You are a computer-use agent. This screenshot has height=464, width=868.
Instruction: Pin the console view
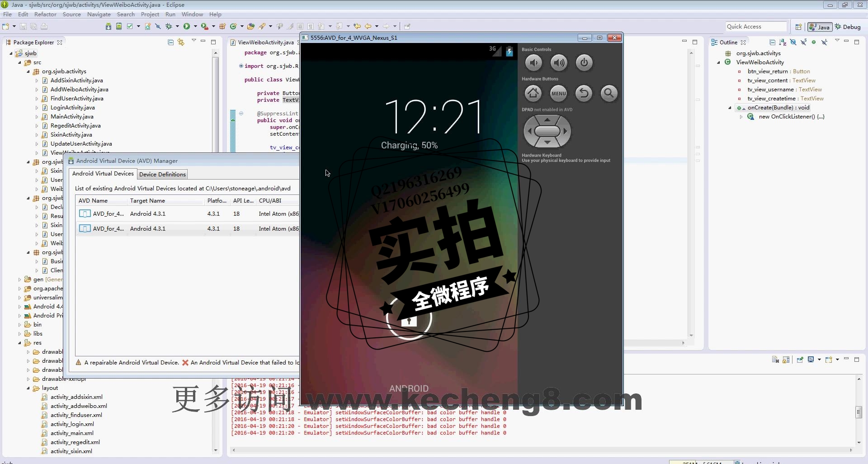click(x=800, y=360)
